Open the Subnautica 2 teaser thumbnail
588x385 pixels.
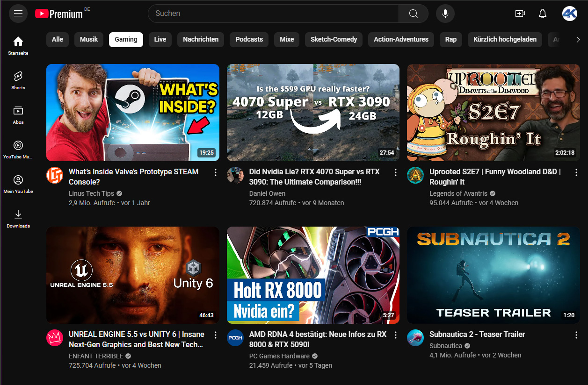pyautogui.click(x=494, y=275)
